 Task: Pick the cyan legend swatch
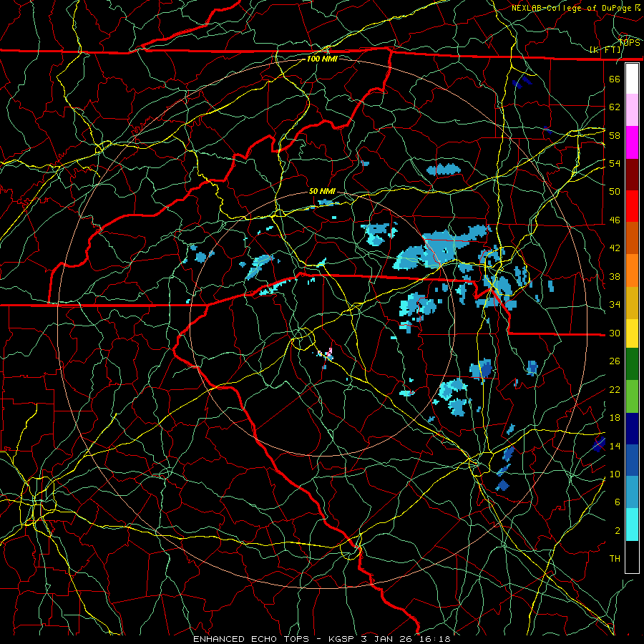click(632, 525)
